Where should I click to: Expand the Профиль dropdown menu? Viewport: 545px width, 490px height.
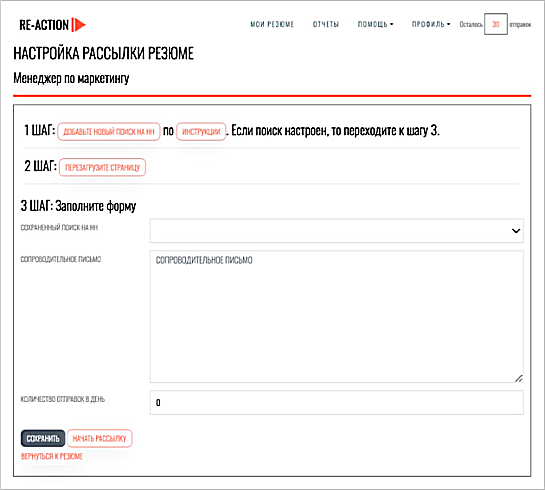[431, 24]
